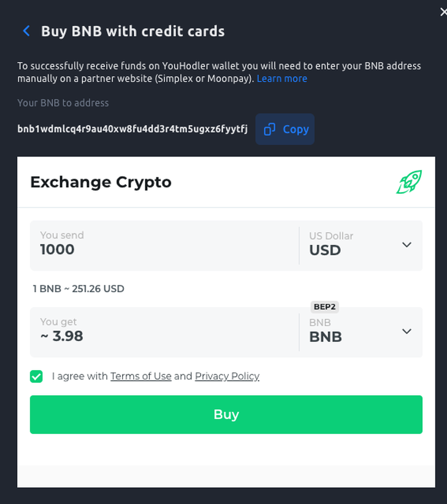
Task: Open the Learn more link
Action: tap(282, 78)
